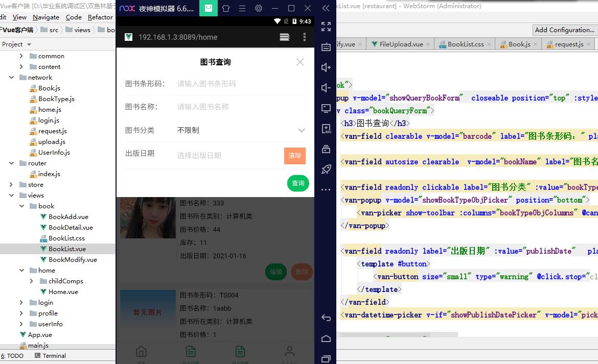Image resolution: width=598 pixels, height=364 pixels.
Task: Click 选择出版日期 field
Action: coord(228,155)
